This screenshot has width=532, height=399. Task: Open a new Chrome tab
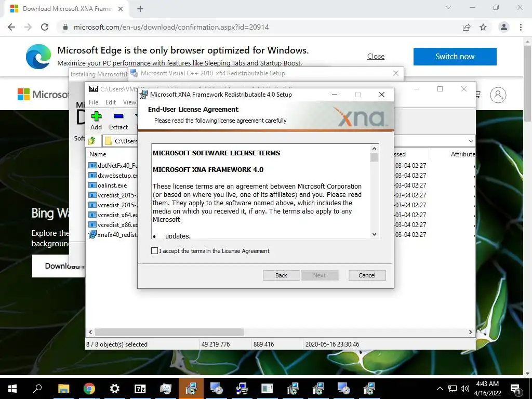pos(140,9)
